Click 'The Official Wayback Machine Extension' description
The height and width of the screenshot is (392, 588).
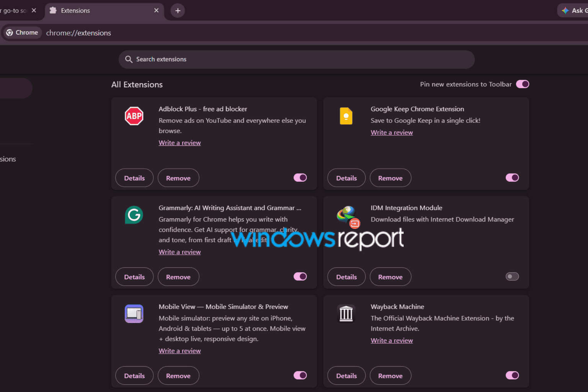tap(442, 323)
